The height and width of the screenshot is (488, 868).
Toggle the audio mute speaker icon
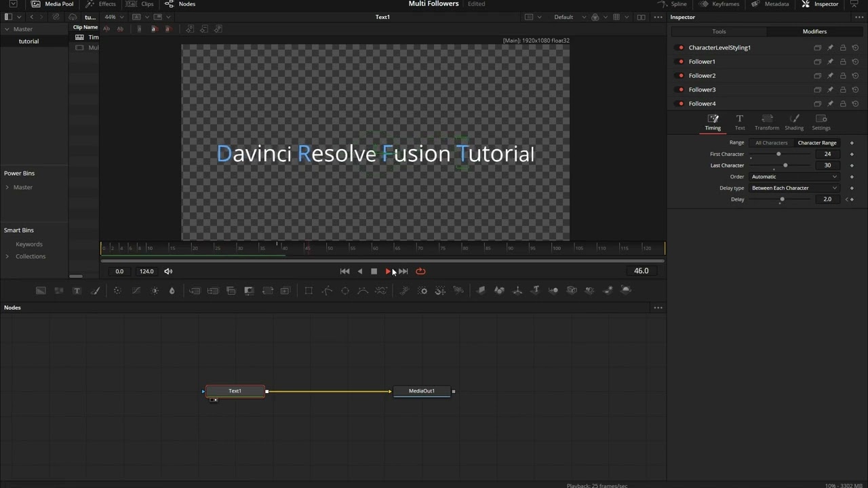(168, 271)
